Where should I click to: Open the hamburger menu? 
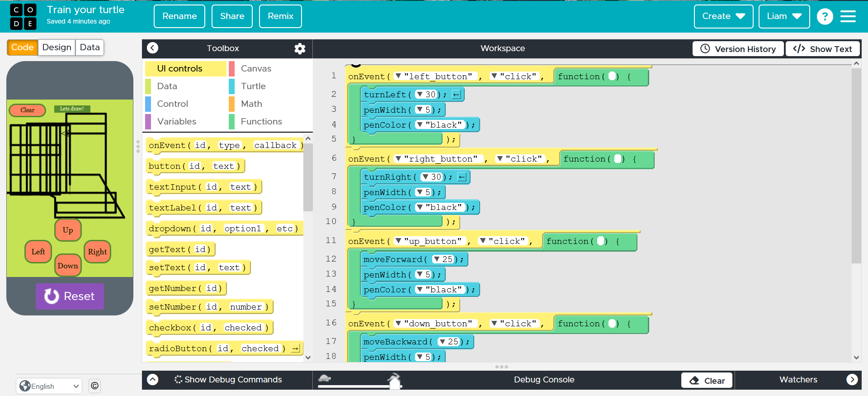[x=848, y=17]
